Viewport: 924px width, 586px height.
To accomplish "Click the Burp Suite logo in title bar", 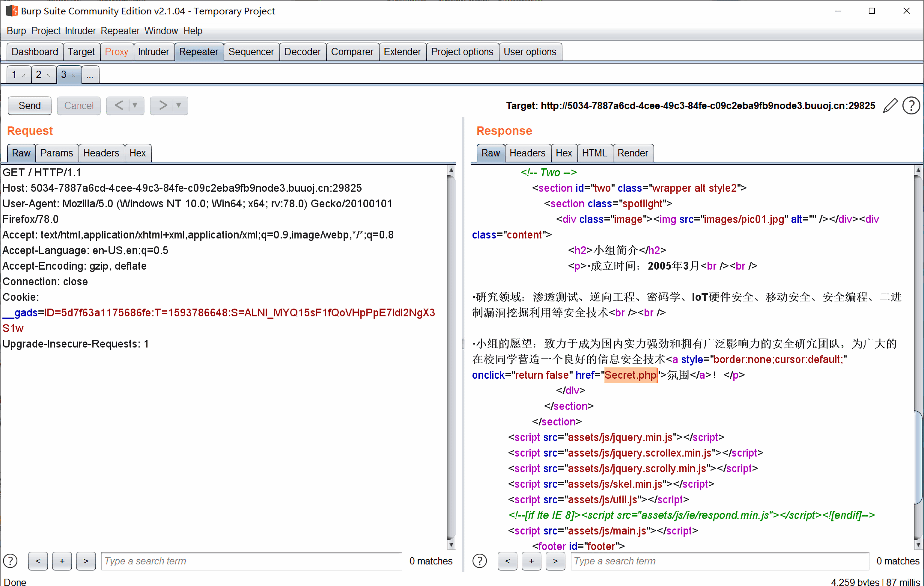I will click(12, 11).
